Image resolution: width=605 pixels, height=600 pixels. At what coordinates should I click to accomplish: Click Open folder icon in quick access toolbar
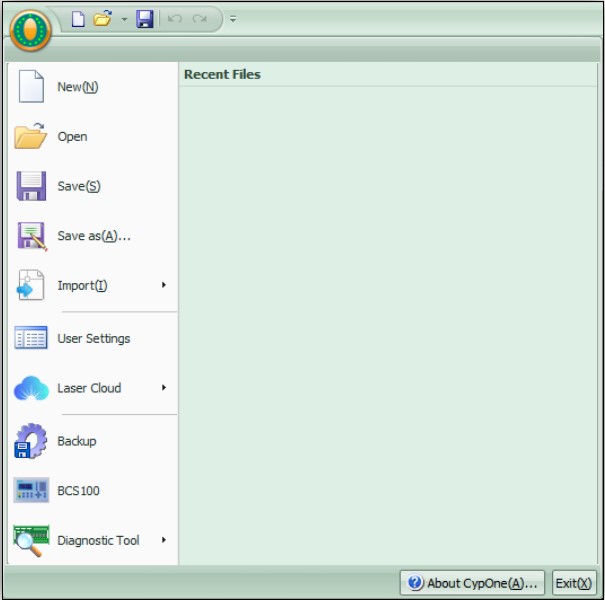click(102, 19)
